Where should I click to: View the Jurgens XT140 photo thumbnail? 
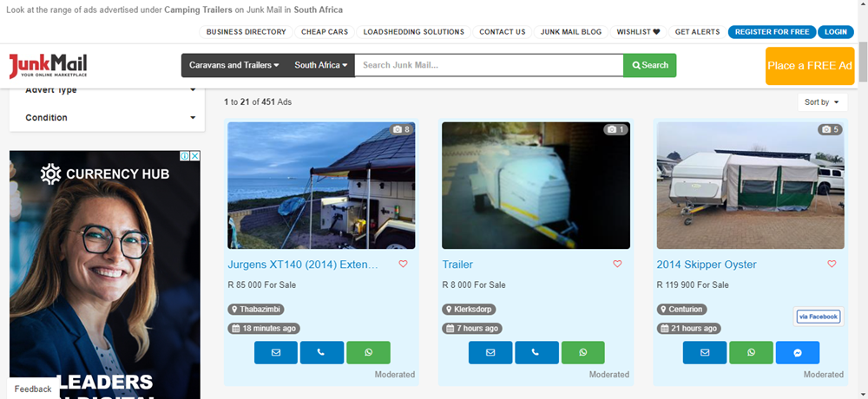point(322,186)
